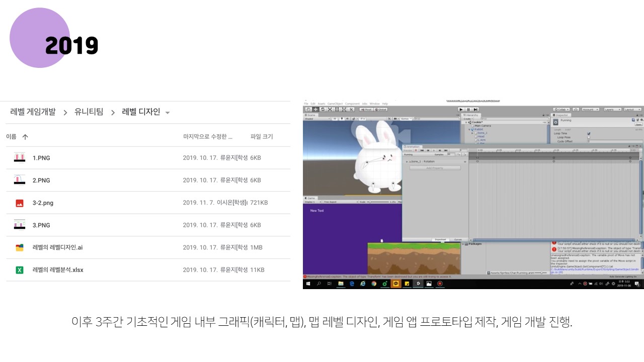
Task: Click the animation record button
Action: point(416,150)
